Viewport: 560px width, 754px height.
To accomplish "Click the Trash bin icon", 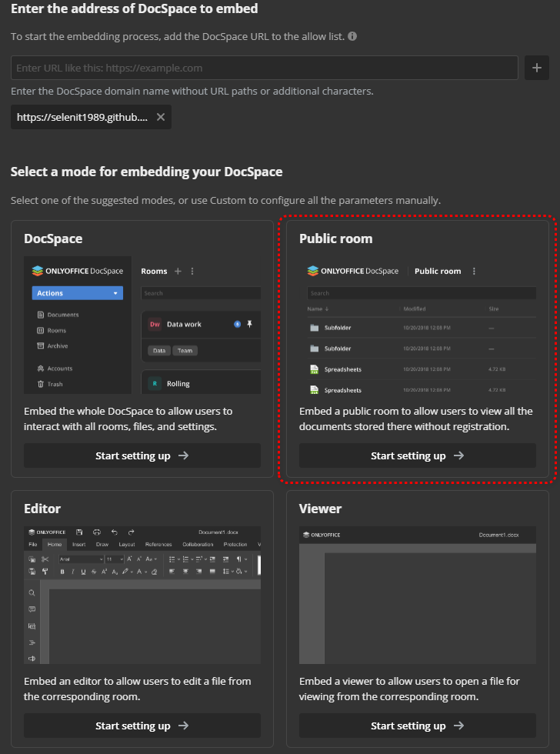I will click(x=40, y=384).
